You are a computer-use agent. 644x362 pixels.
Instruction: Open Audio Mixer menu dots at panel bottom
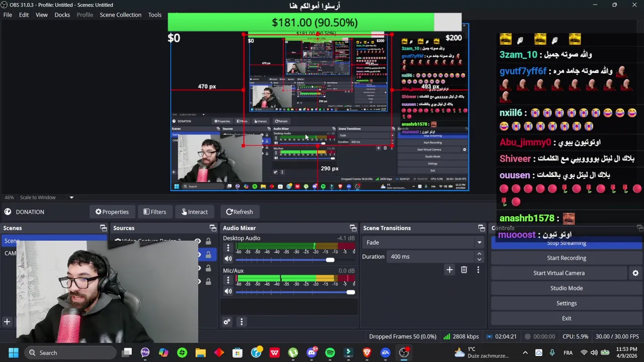(x=242, y=322)
